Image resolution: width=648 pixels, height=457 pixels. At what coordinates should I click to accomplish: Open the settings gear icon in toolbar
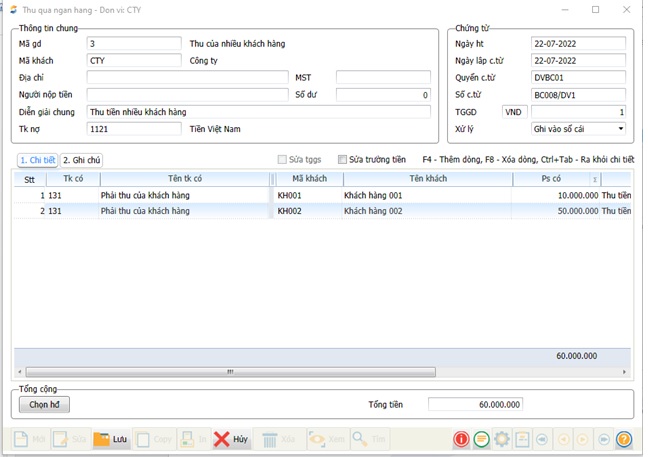click(502, 439)
